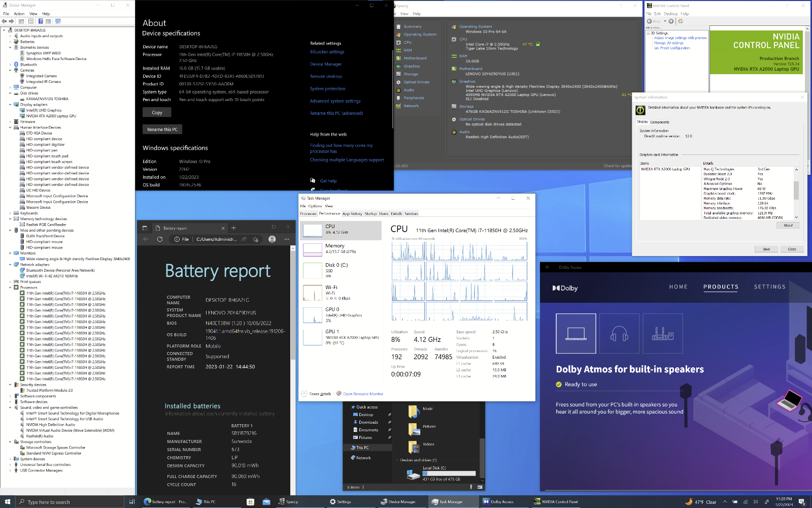Open Device Manager View menu
Viewport: 812px width, 508px height.
point(33,14)
